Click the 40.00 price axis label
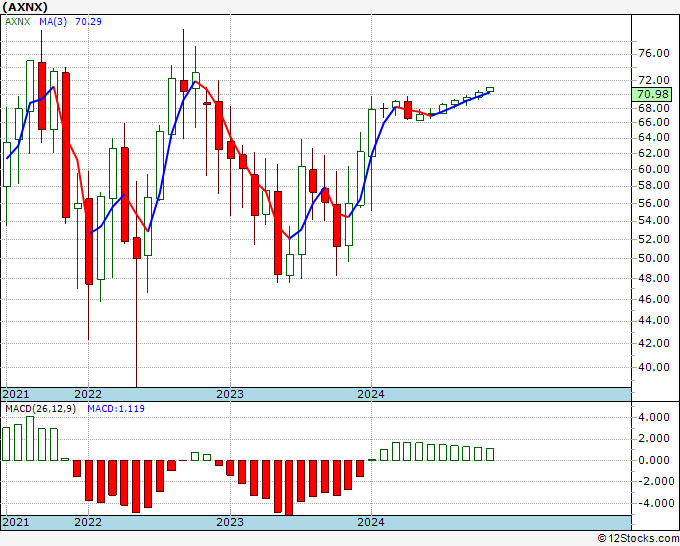680x546 pixels. pos(654,367)
